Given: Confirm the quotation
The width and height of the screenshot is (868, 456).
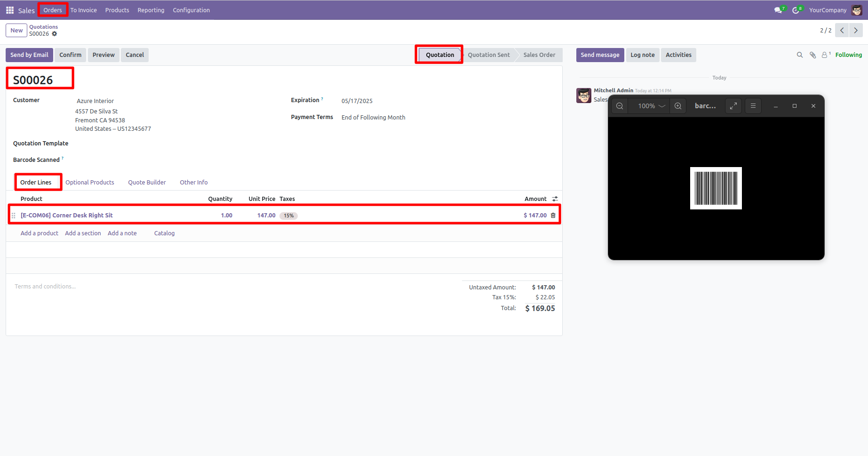Looking at the screenshot, I should 71,55.
